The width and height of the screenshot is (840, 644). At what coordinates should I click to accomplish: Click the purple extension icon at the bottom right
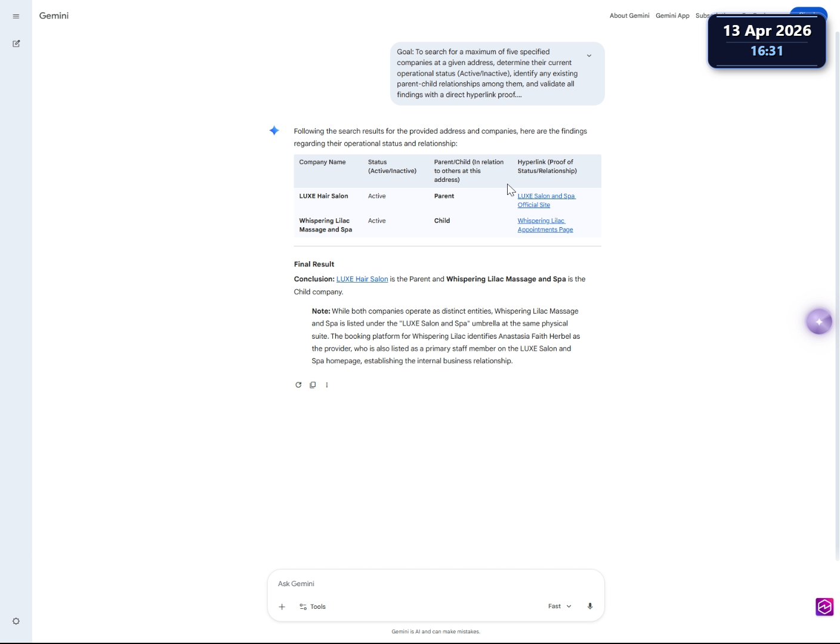pos(824,607)
